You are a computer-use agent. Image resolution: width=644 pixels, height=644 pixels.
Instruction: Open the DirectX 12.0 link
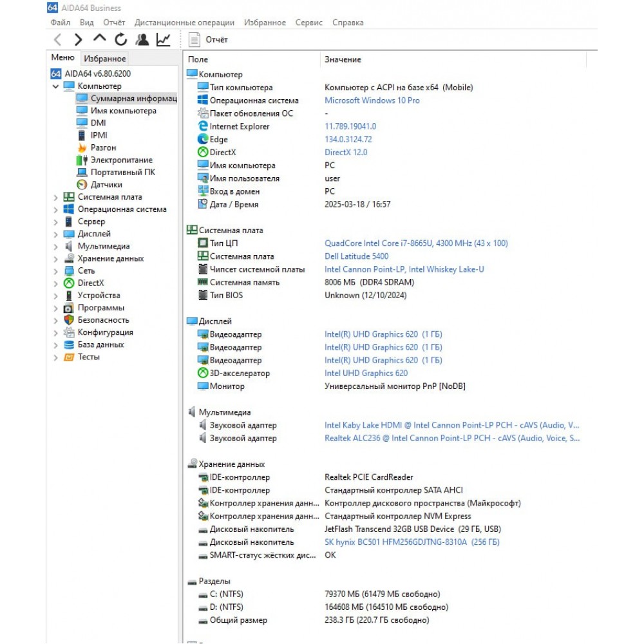coord(346,153)
